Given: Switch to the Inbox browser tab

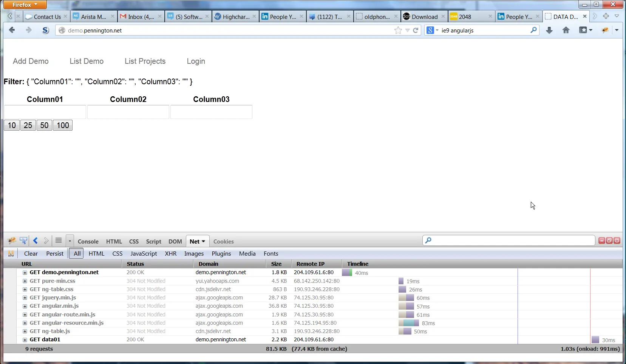Looking at the screenshot, I should point(141,16).
